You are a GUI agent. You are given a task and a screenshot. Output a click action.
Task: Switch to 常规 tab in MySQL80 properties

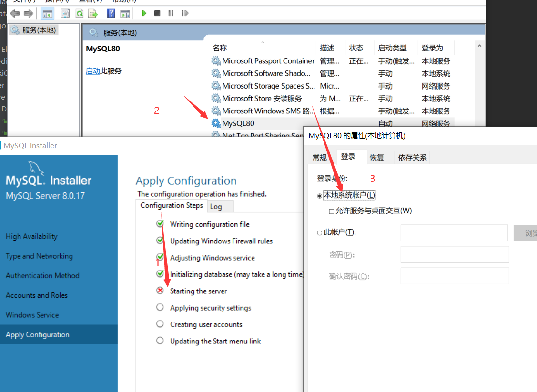pyautogui.click(x=320, y=158)
